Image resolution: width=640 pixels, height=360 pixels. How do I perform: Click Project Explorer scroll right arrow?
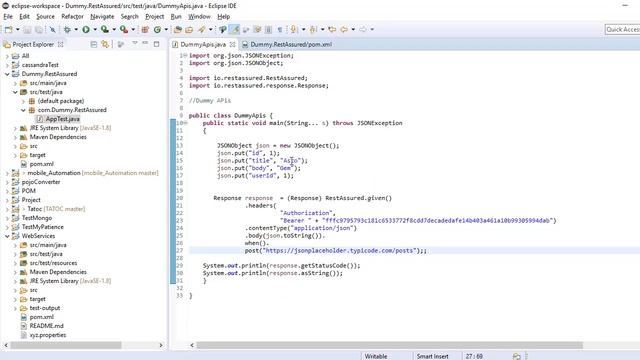tap(161, 345)
